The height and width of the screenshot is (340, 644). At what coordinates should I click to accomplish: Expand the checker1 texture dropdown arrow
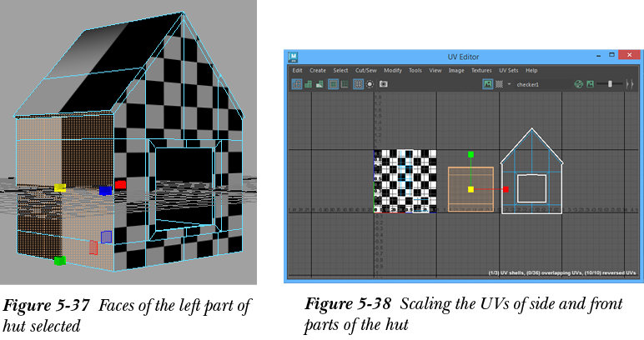coord(509,84)
